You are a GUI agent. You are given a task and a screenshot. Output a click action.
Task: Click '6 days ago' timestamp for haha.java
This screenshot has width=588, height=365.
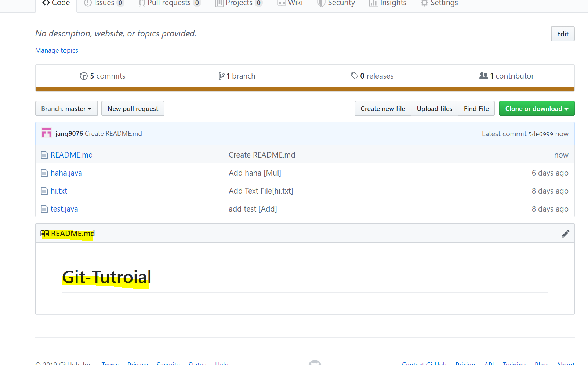point(550,173)
